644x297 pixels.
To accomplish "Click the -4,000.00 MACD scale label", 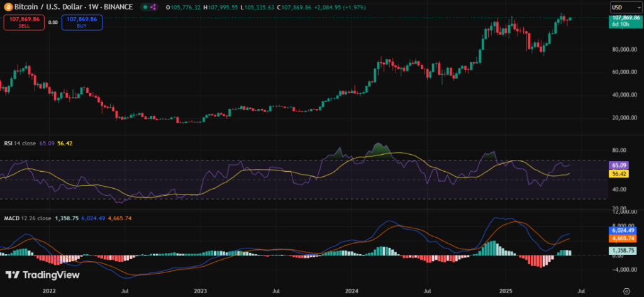I will click(x=625, y=270).
